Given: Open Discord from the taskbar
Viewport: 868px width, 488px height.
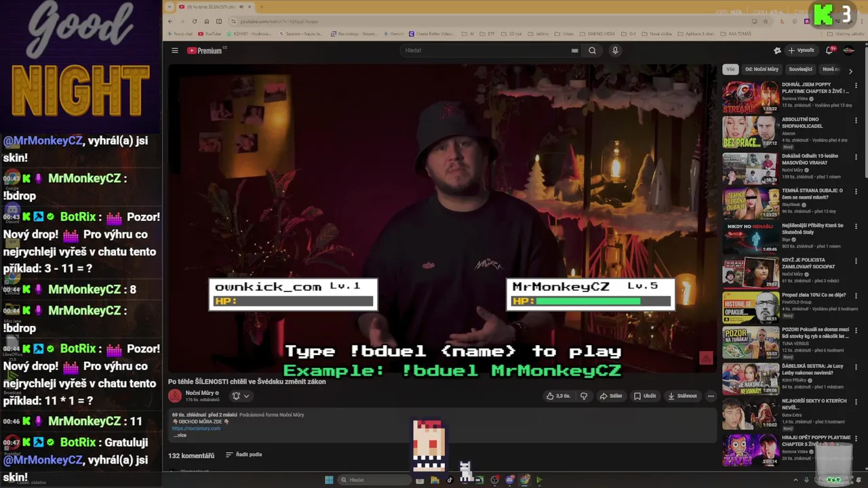Looking at the screenshot, I should click(x=509, y=480).
